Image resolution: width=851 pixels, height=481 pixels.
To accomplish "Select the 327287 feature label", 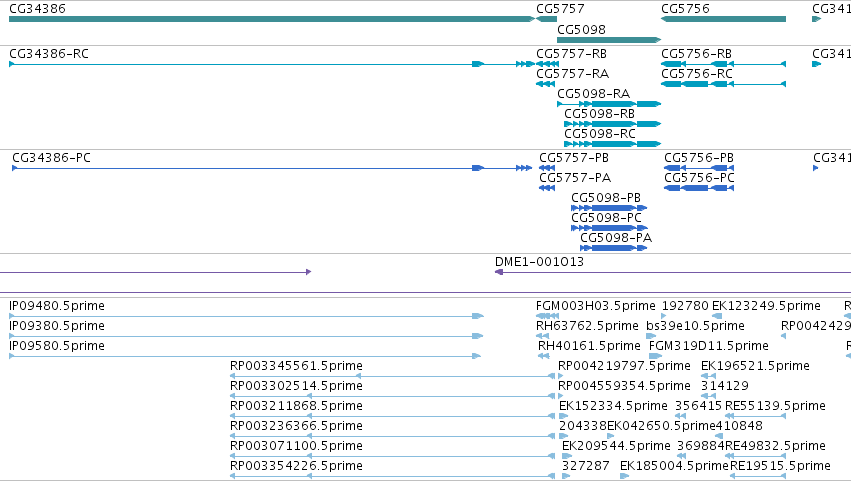I will click(586, 467).
